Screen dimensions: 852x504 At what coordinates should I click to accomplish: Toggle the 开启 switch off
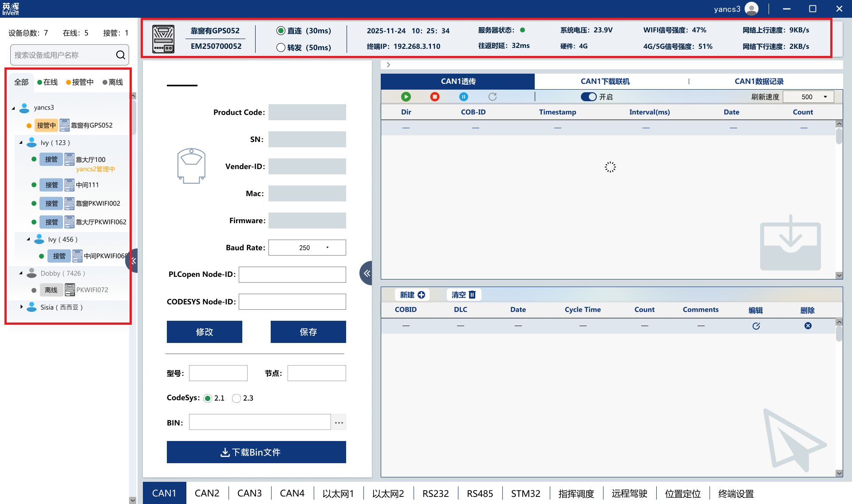588,97
